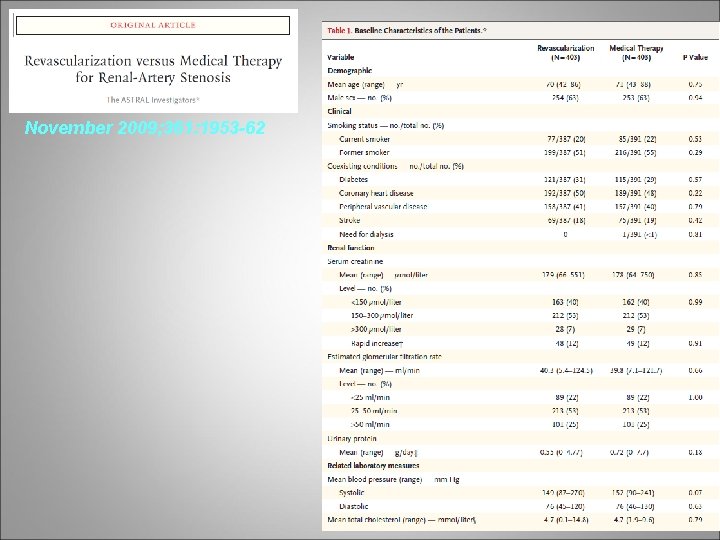Click the 'Diastolic' row label
The height and width of the screenshot is (540, 720).
point(354,506)
